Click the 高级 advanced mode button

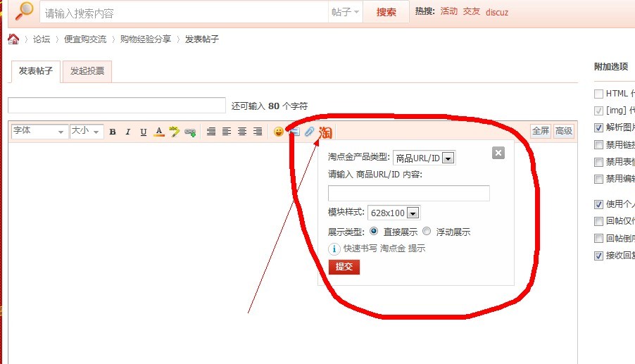click(x=564, y=131)
